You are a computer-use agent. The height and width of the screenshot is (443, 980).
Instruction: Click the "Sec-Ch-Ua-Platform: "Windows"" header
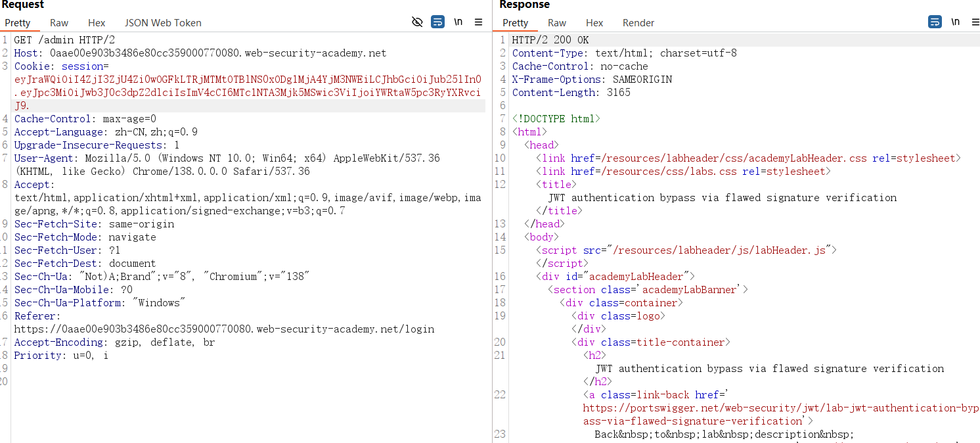(100, 303)
